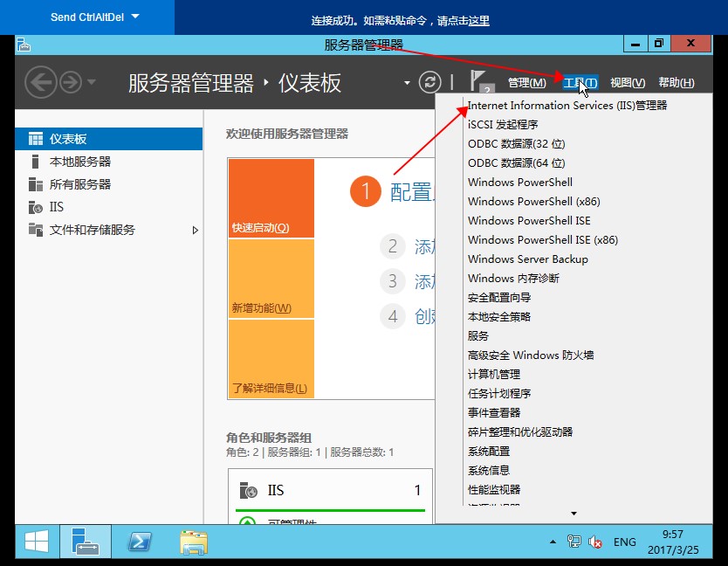
Task: Click the IIS role tile icon
Action: click(249, 490)
